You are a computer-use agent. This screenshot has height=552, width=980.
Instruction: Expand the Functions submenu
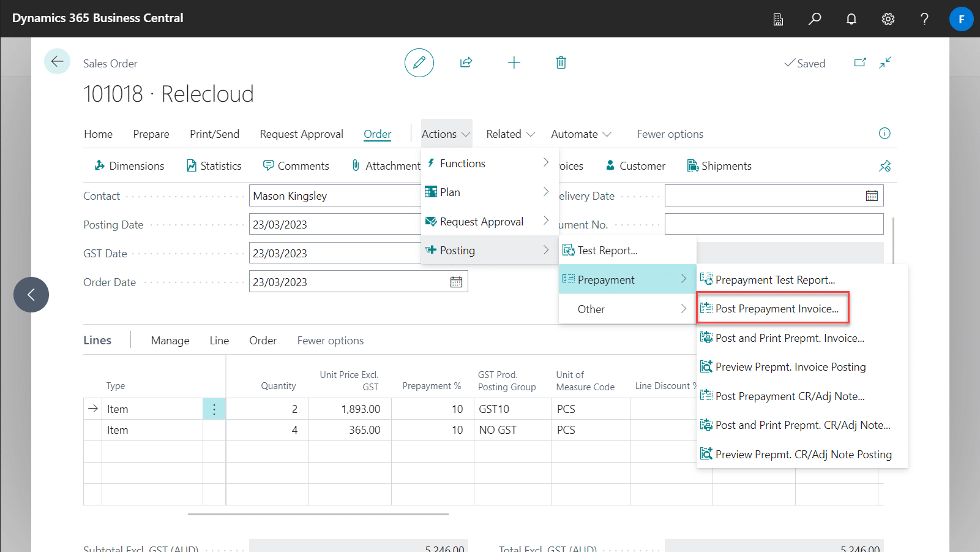point(490,163)
